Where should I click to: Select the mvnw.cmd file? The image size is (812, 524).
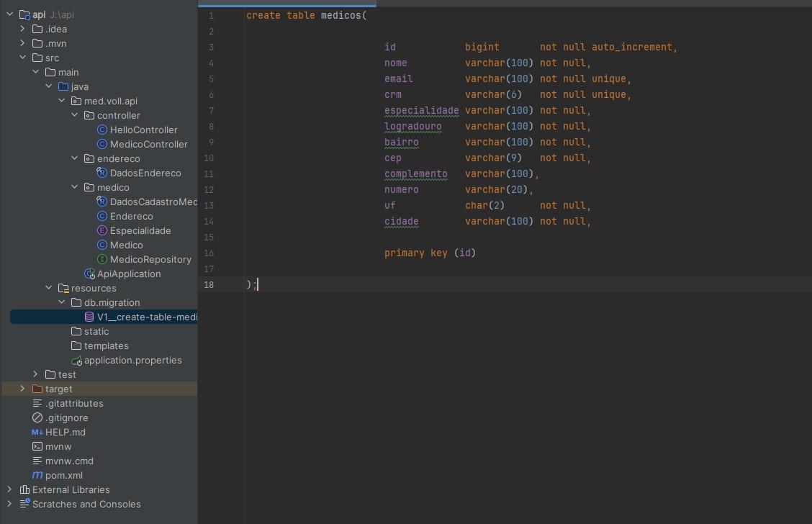(x=69, y=461)
